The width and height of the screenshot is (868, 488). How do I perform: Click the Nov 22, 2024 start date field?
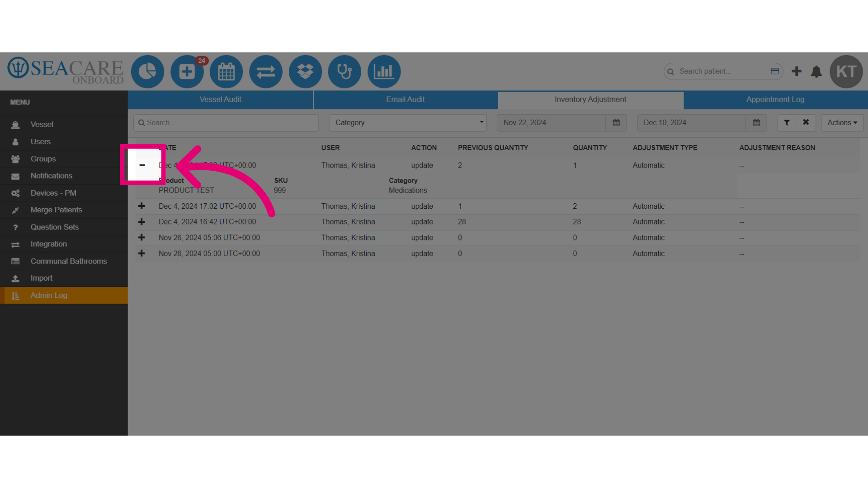click(x=551, y=122)
